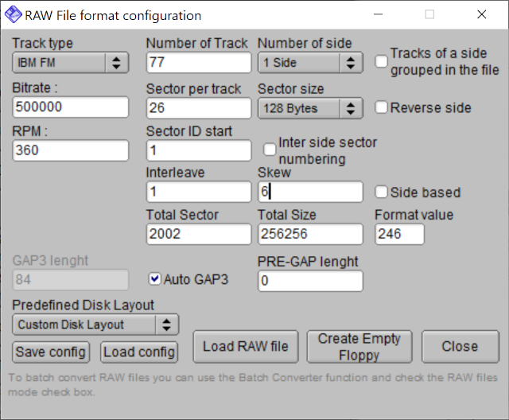509x420 pixels.
Task: Click the Save config button
Action: click(51, 352)
